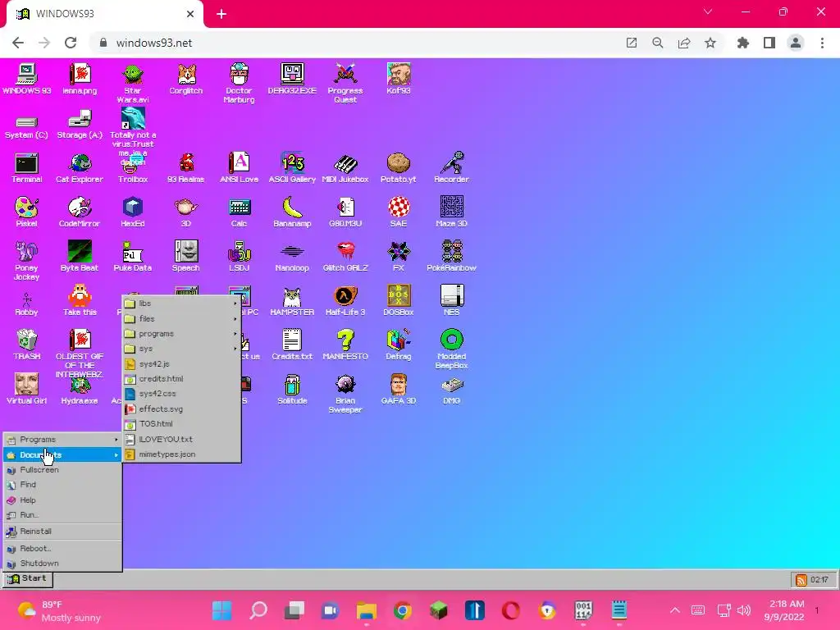840x630 pixels.
Task: Launch Potato.yt icon
Action: point(398,168)
